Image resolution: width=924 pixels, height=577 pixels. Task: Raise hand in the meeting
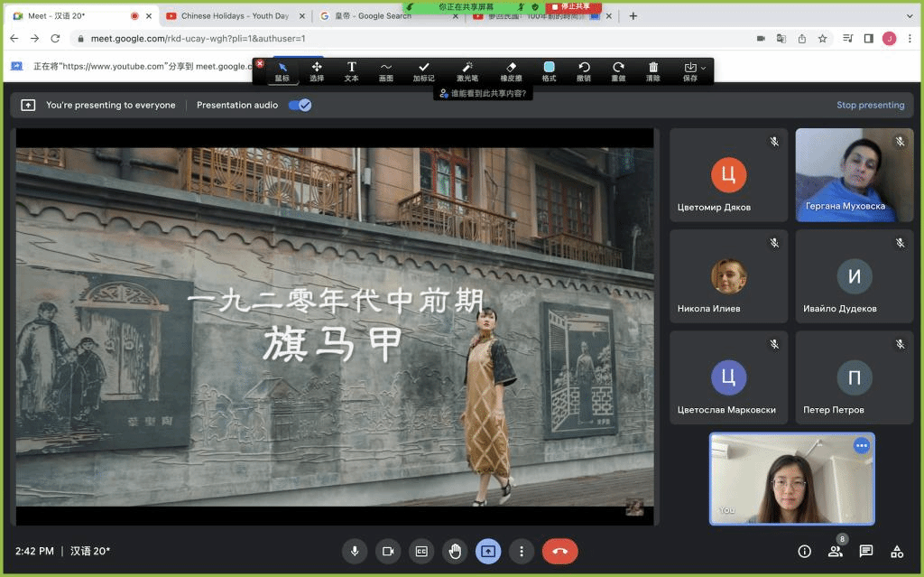tap(455, 551)
